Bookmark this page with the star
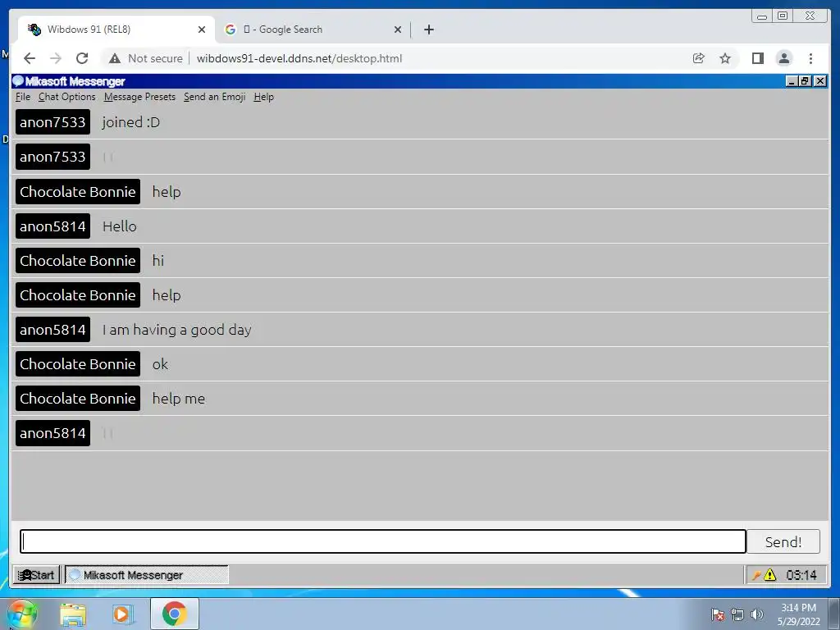840x630 pixels. pyautogui.click(x=725, y=58)
